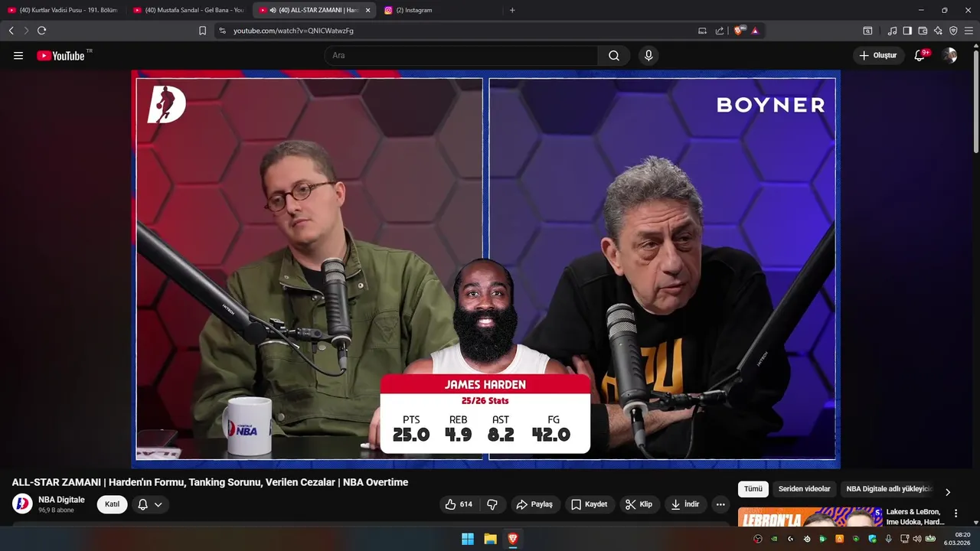This screenshot has width=980, height=551.
Task: Bookmark this page
Action: pyautogui.click(x=202, y=31)
